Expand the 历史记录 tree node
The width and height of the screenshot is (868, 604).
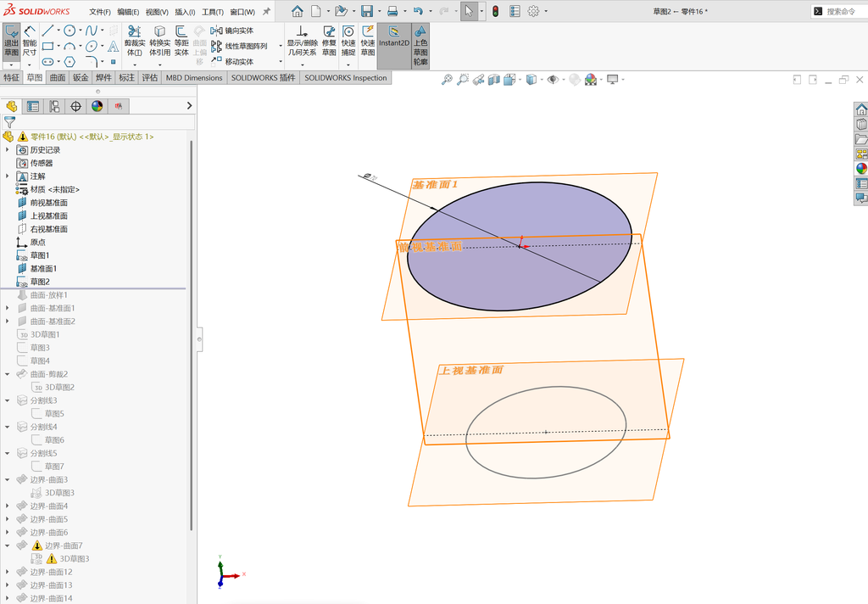(x=7, y=149)
